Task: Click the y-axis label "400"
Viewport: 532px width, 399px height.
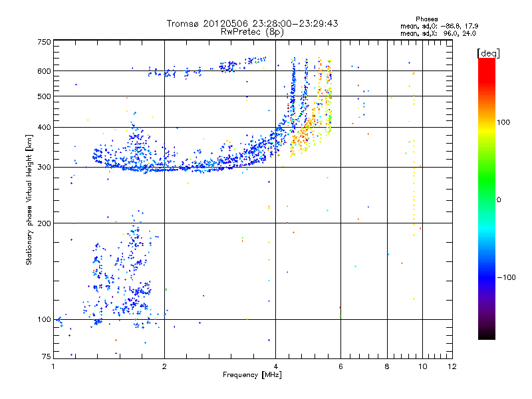Action: click(x=44, y=128)
